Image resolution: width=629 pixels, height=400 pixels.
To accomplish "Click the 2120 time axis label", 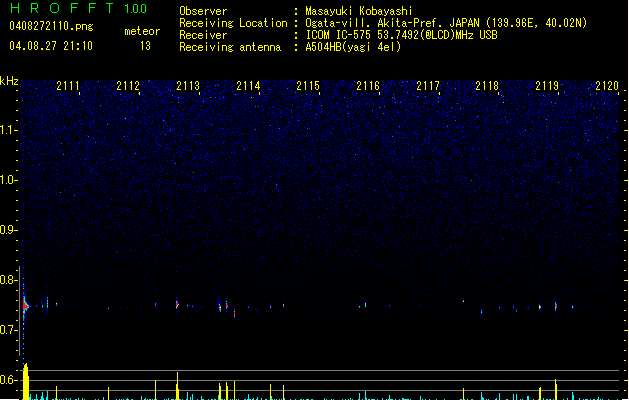I will (607, 85).
